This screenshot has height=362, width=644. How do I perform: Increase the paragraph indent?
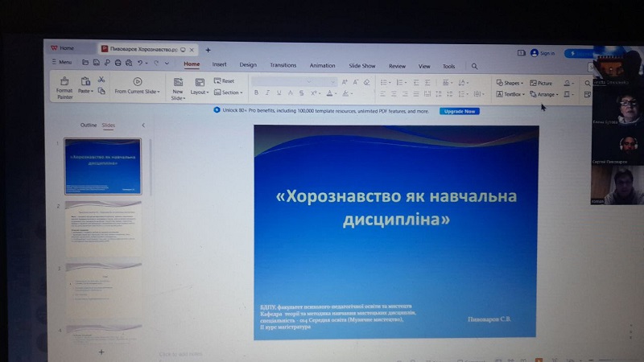coord(427,83)
